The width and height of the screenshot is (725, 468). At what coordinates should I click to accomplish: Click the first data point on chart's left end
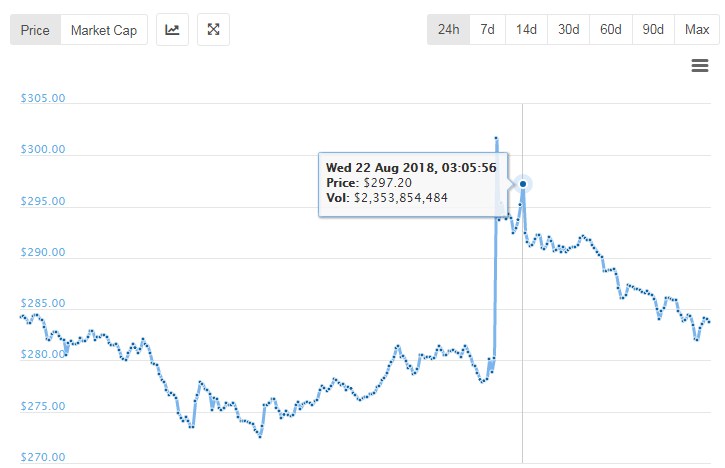[x=21, y=316]
